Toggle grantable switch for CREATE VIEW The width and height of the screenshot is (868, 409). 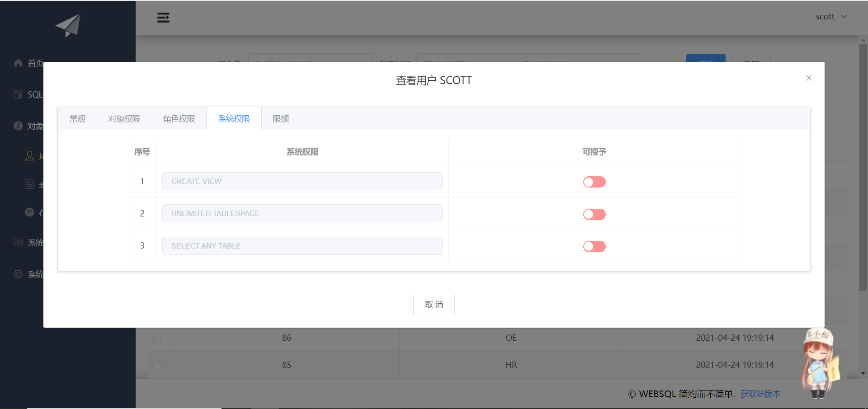(594, 182)
